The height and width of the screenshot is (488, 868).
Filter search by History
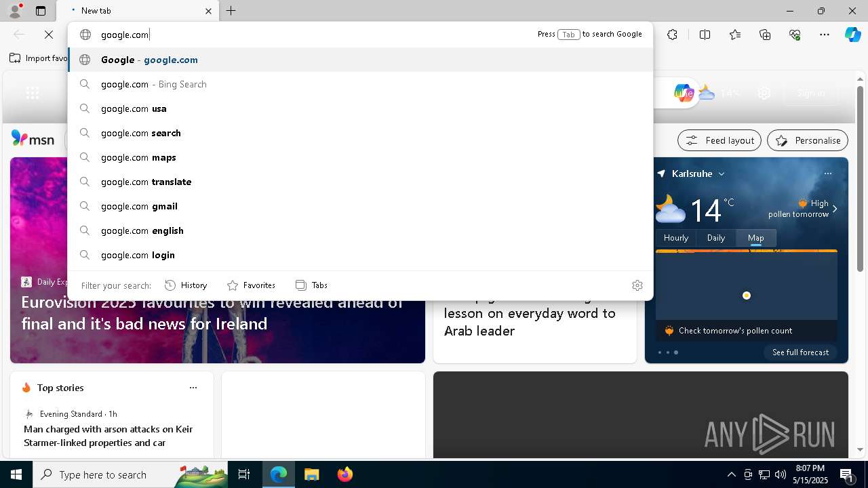coord(186,285)
